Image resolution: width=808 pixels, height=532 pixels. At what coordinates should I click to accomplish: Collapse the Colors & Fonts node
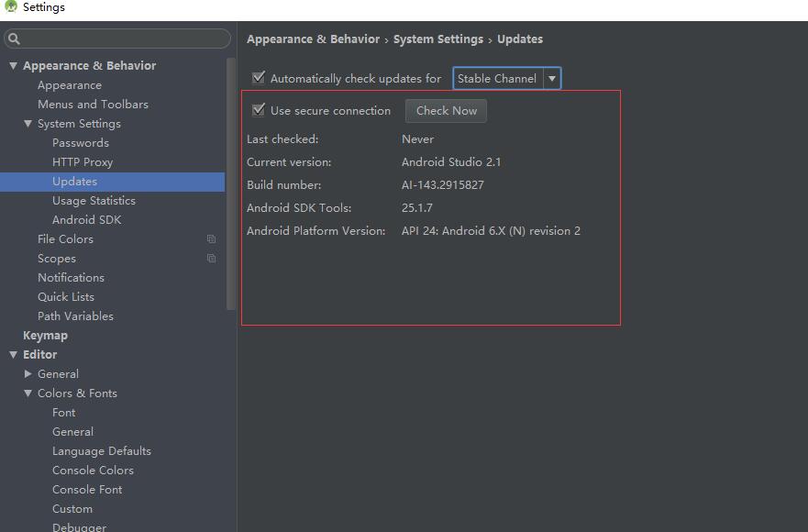click(x=28, y=393)
